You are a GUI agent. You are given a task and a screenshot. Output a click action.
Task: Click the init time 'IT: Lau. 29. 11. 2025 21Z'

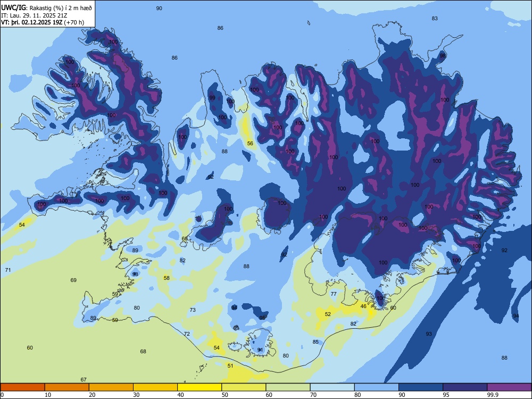(x=34, y=15)
